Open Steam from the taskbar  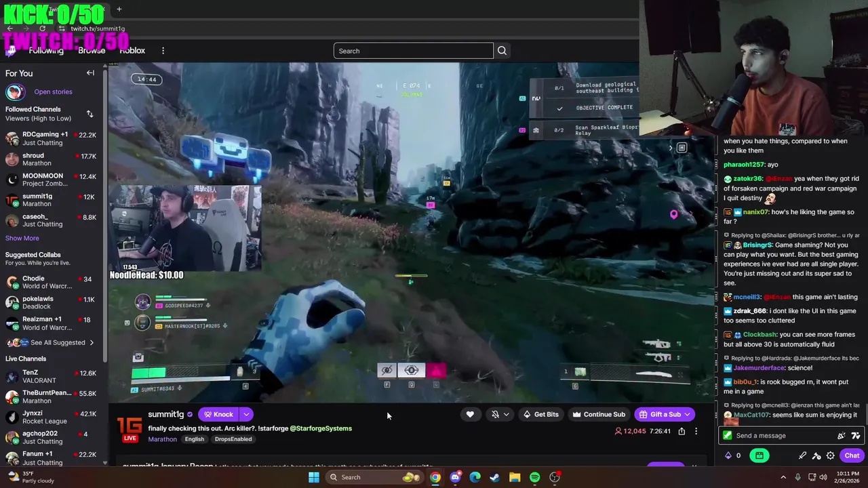pyautogui.click(x=494, y=477)
